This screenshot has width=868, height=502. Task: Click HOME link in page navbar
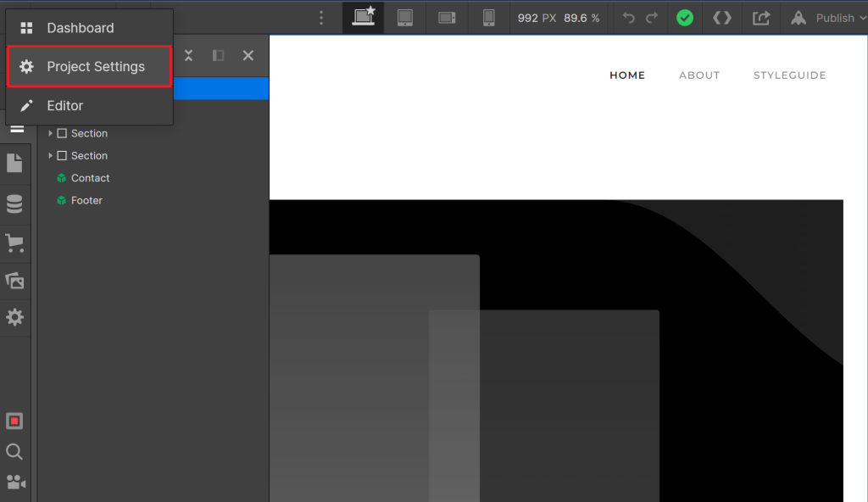[x=627, y=75]
